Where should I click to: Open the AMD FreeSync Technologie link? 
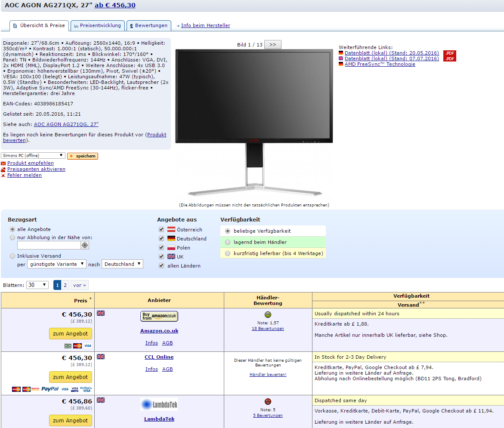(x=380, y=64)
